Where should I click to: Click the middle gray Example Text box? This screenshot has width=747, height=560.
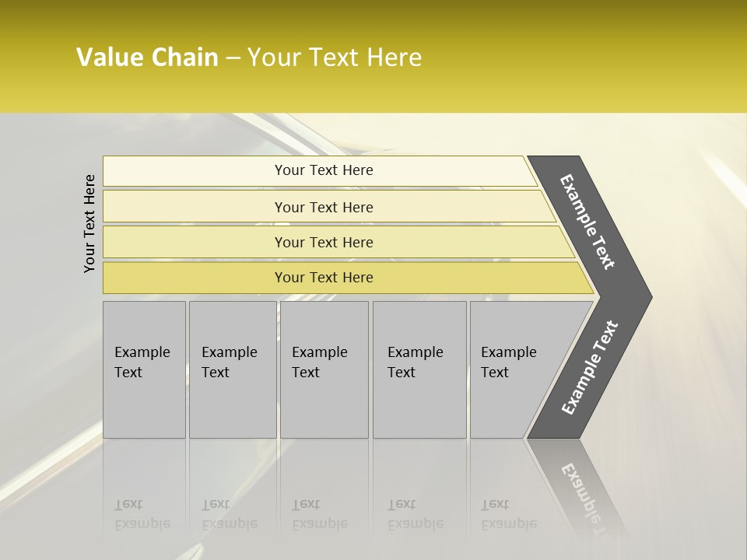pyautogui.click(x=324, y=369)
